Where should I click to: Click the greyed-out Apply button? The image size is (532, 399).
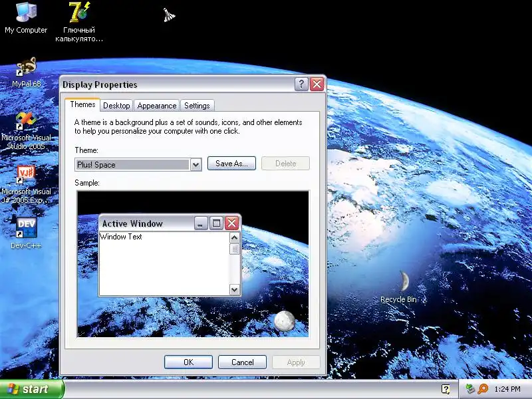tap(296, 362)
